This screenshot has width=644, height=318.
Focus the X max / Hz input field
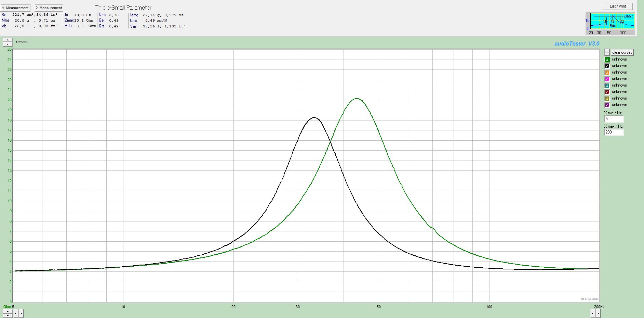614,132
